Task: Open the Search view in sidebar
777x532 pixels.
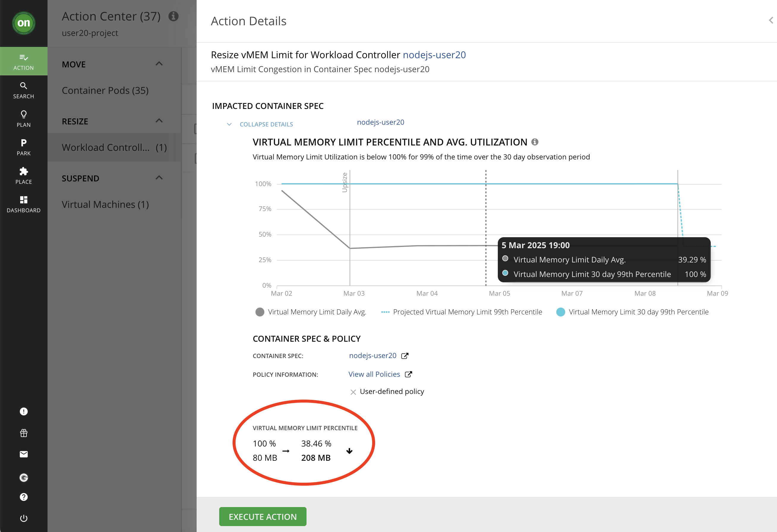Action: point(23,90)
